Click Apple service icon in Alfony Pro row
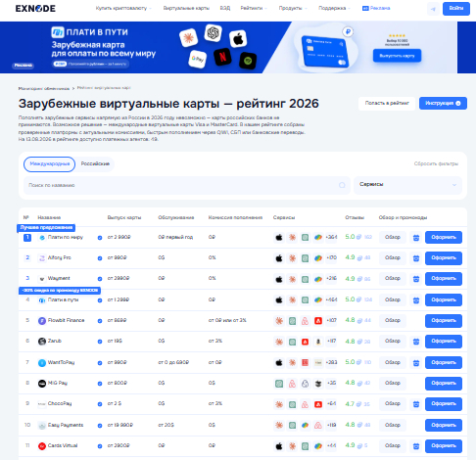Viewport: 476px width, 460px height. 279,258
